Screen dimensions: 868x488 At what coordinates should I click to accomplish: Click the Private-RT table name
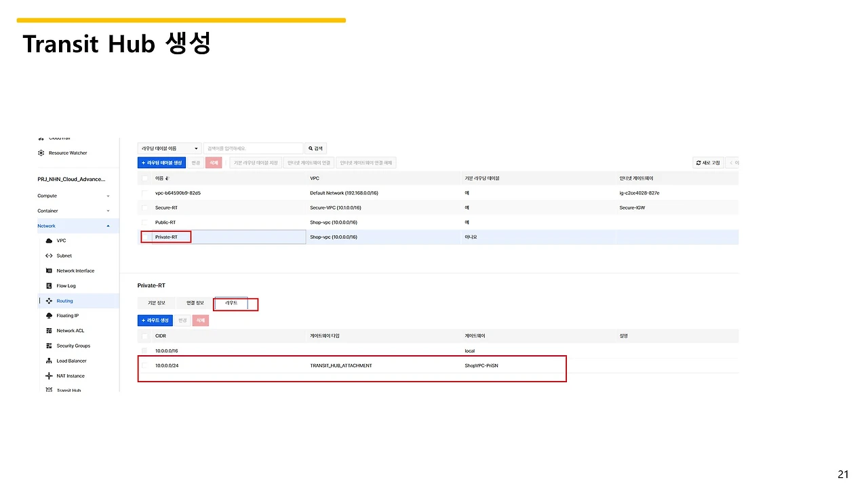166,237
